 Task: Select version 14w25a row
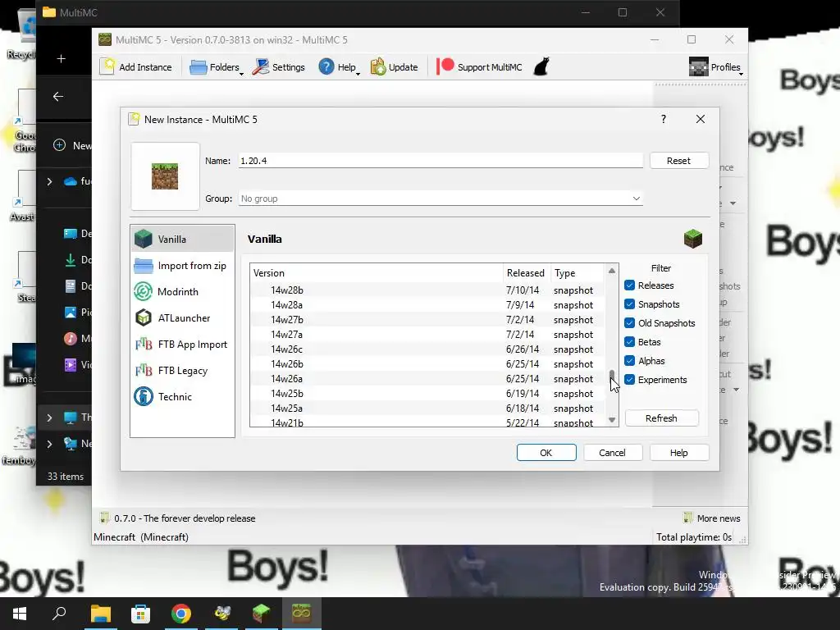[427, 409]
